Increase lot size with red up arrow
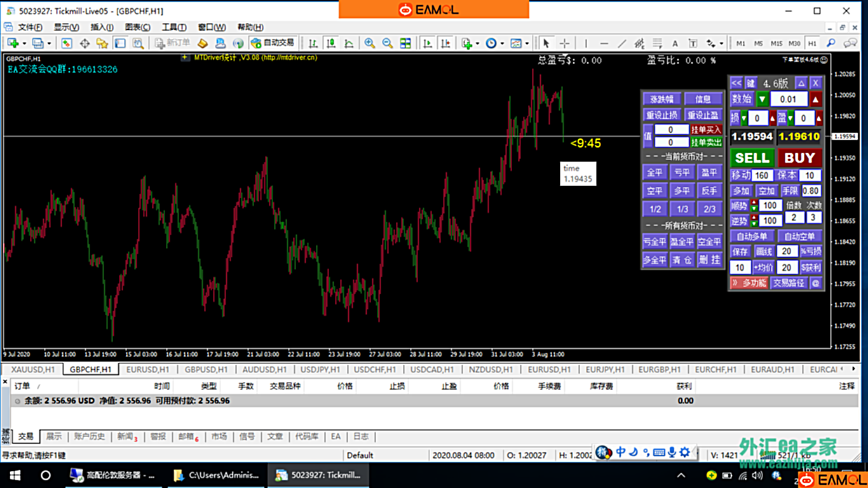 [816, 99]
